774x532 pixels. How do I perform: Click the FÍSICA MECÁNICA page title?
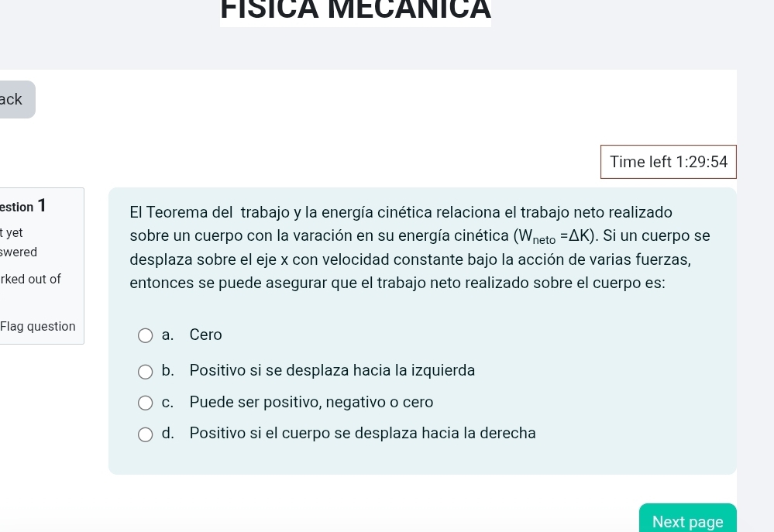click(x=356, y=12)
